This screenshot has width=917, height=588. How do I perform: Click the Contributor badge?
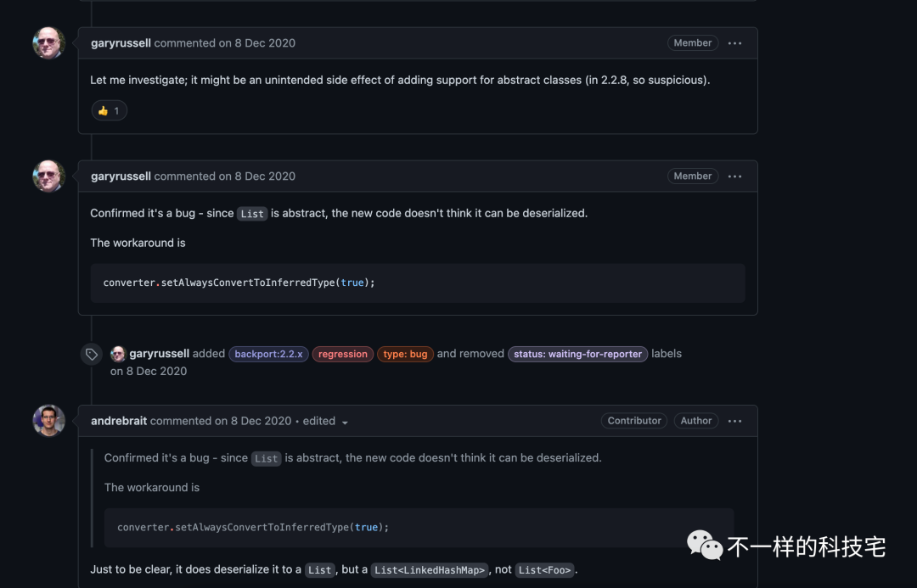click(x=634, y=421)
